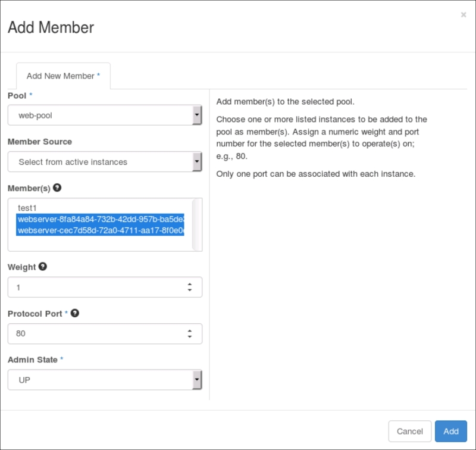Open the Pool dropdown showing web-pool
476x450 pixels.
coord(105,115)
